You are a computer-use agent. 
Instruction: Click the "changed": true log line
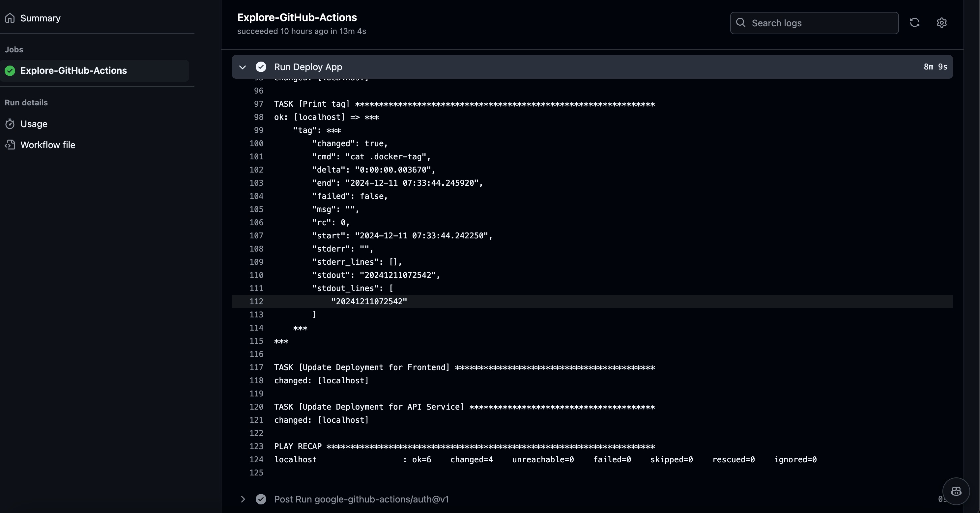(350, 144)
